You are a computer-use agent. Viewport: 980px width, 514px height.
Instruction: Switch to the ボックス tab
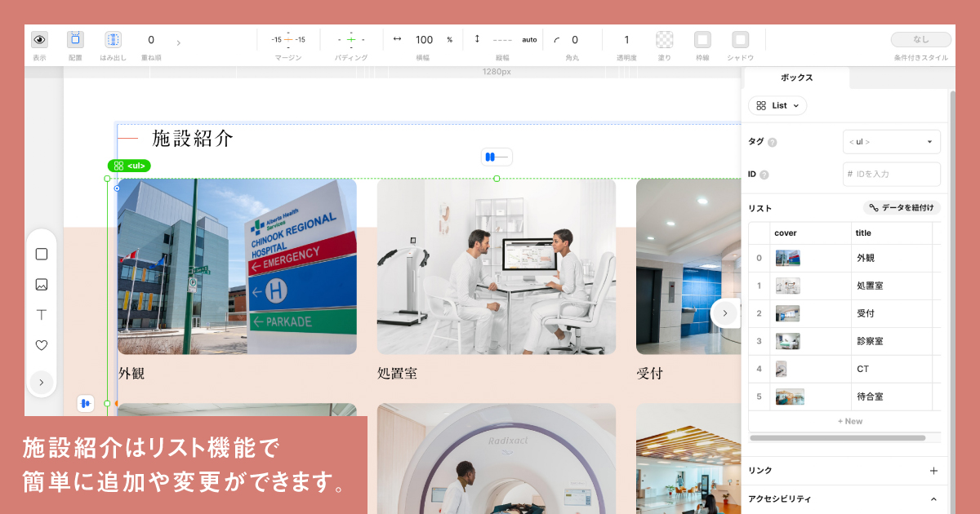796,78
